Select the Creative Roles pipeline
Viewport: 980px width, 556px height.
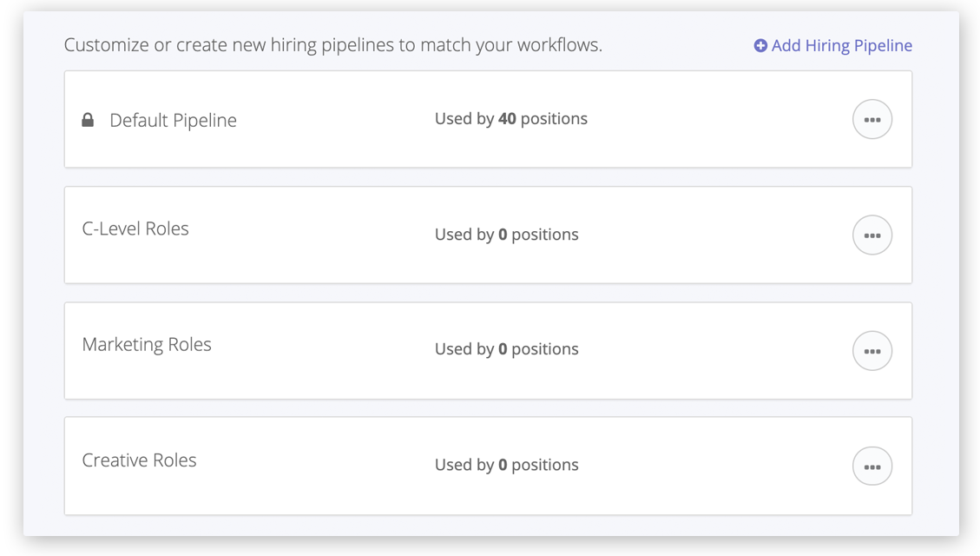coord(139,460)
